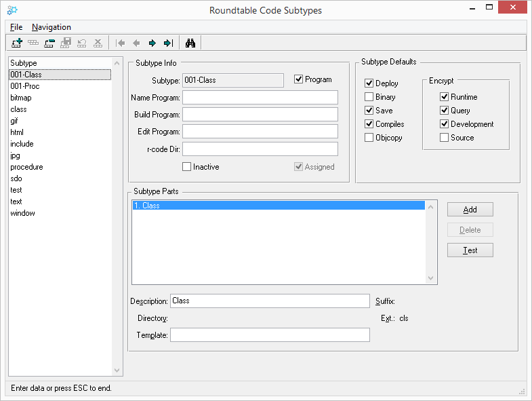Click the Name Program input field

click(x=260, y=97)
